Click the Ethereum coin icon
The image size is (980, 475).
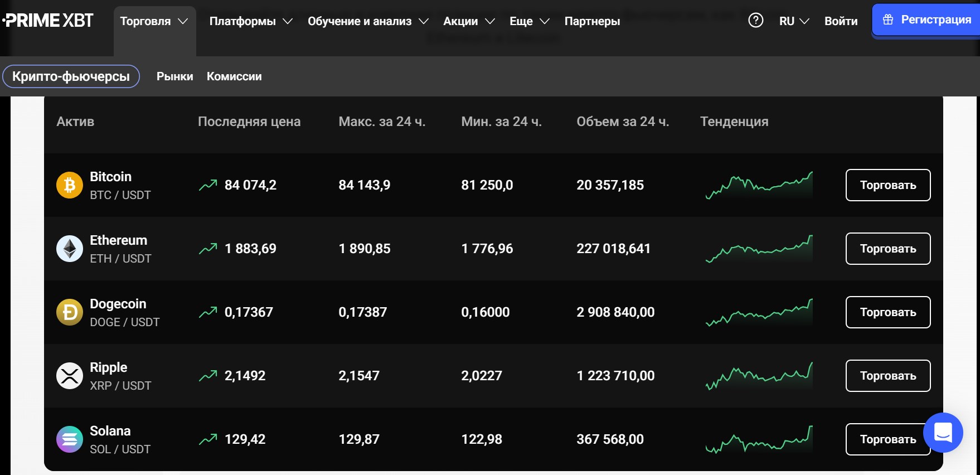[70, 249]
